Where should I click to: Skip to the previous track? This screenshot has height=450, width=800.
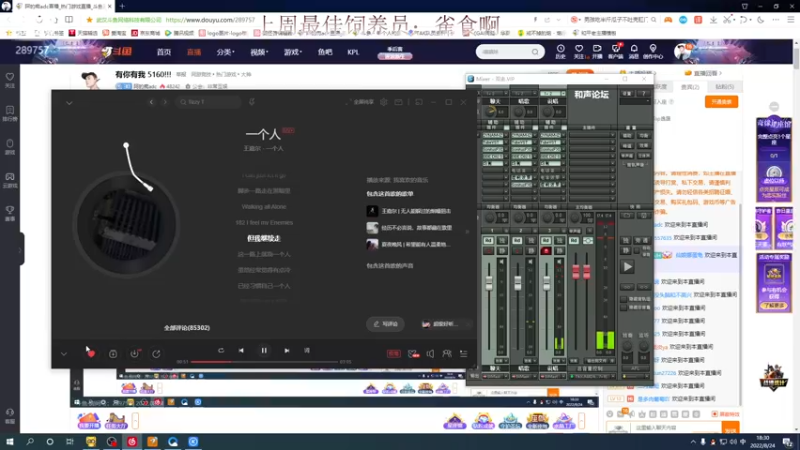pos(241,351)
